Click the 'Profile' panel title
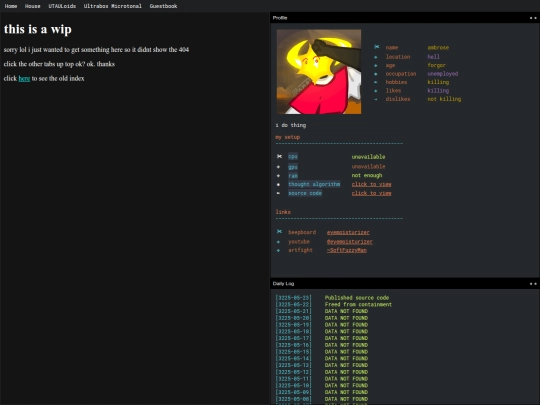Image resolution: width=540 pixels, height=405 pixels. [280, 18]
